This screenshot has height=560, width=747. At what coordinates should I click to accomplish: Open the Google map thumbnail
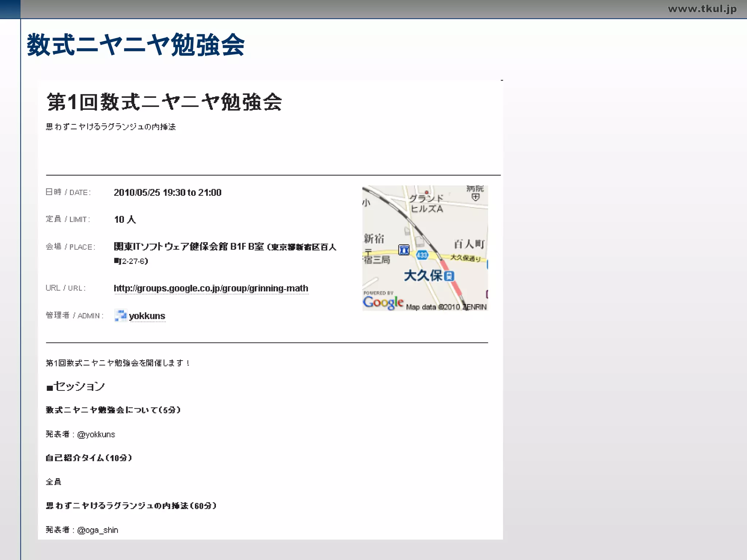pyautogui.click(x=425, y=248)
